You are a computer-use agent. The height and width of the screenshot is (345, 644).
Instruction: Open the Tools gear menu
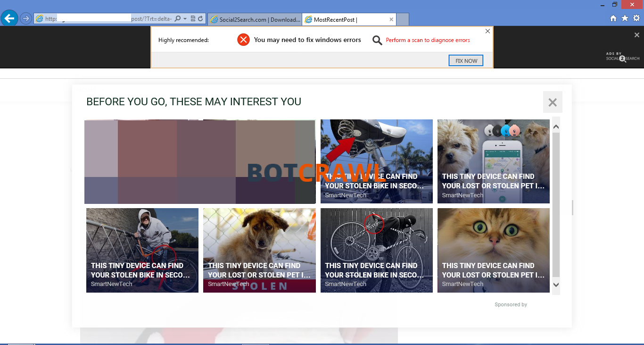coord(636,18)
